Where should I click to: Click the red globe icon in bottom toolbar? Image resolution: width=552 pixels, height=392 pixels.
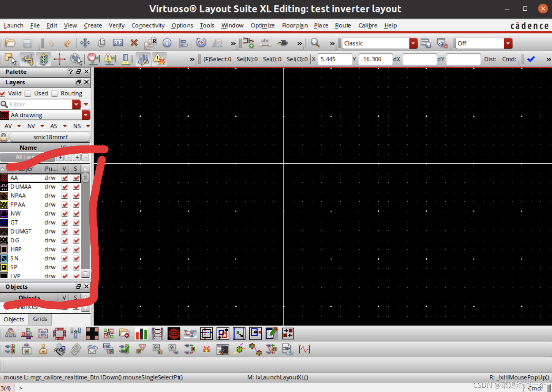tap(174, 334)
